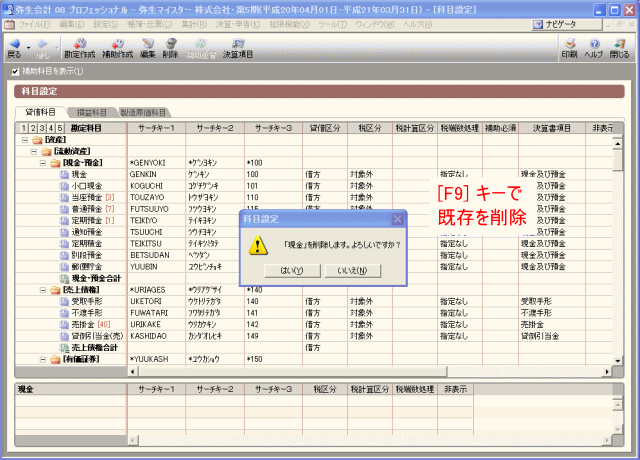Image resolution: width=640 pixels, height=460 pixels.
Task: Click the upper table vertical scrollbar up arrow
Action: pyautogui.click(x=618, y=143)
